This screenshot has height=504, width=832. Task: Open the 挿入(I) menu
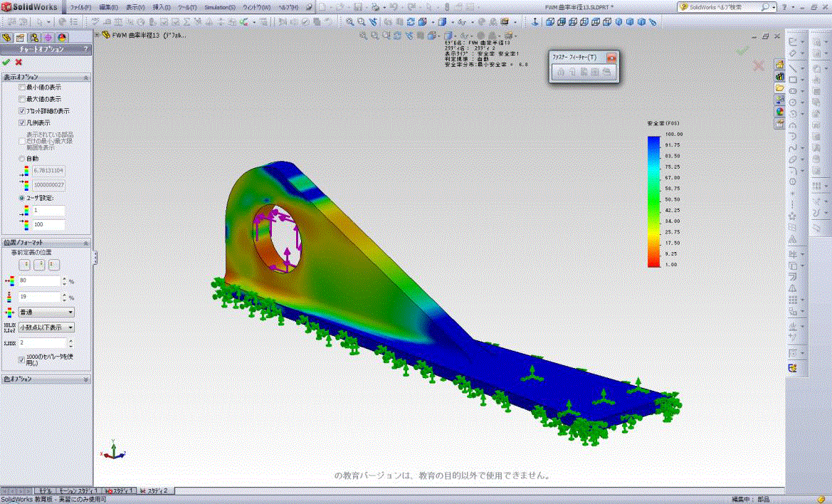(162, 7)
